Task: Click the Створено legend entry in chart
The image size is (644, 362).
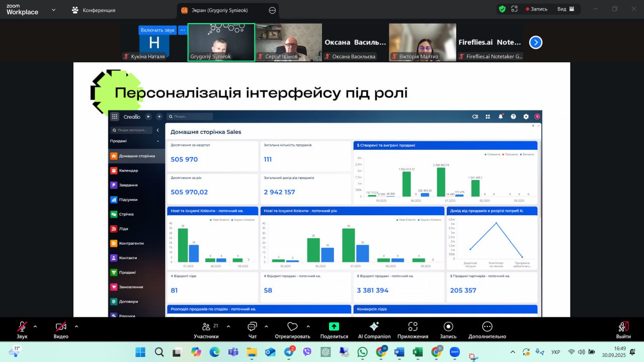Action: pyautogui.click(x=492, y=154)
